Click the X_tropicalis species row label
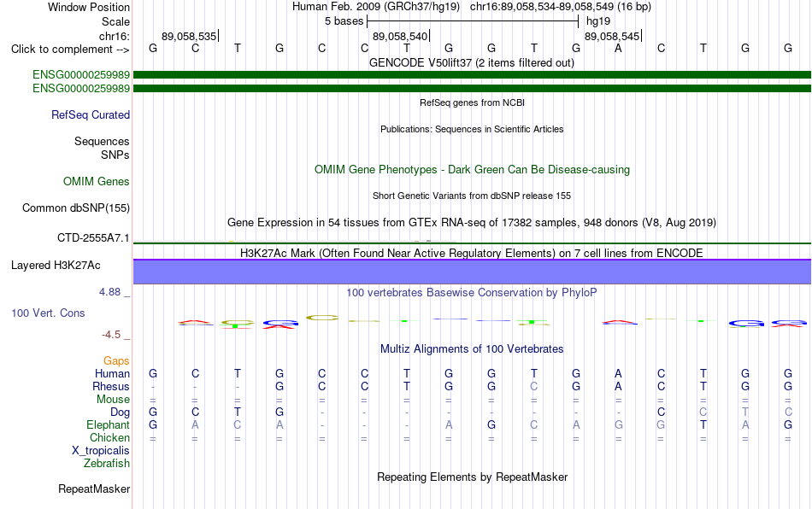 (x=101, y=451)
